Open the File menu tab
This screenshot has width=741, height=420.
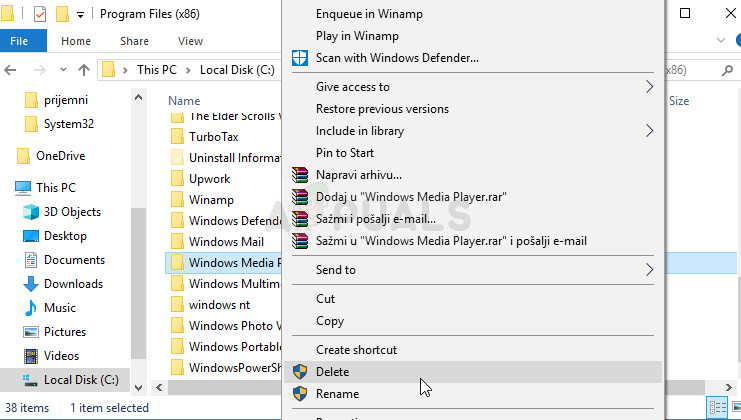(x=20, y=41)
